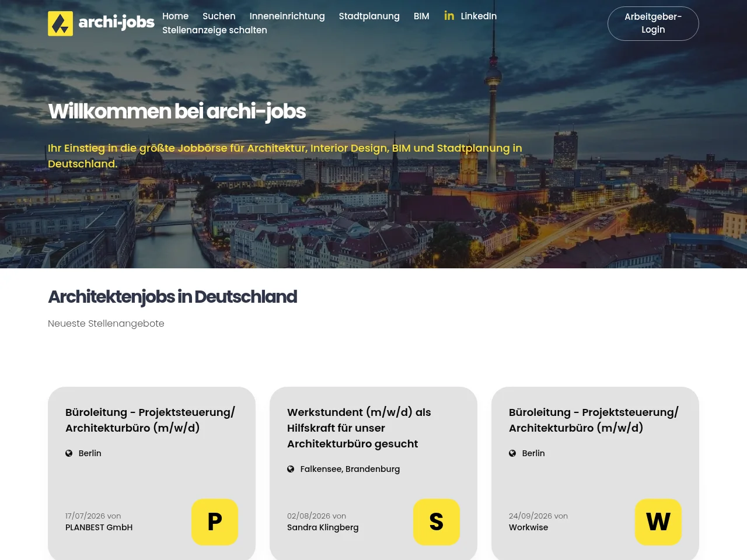
Task: Open the Home menu item
Action: click(175, 16)
